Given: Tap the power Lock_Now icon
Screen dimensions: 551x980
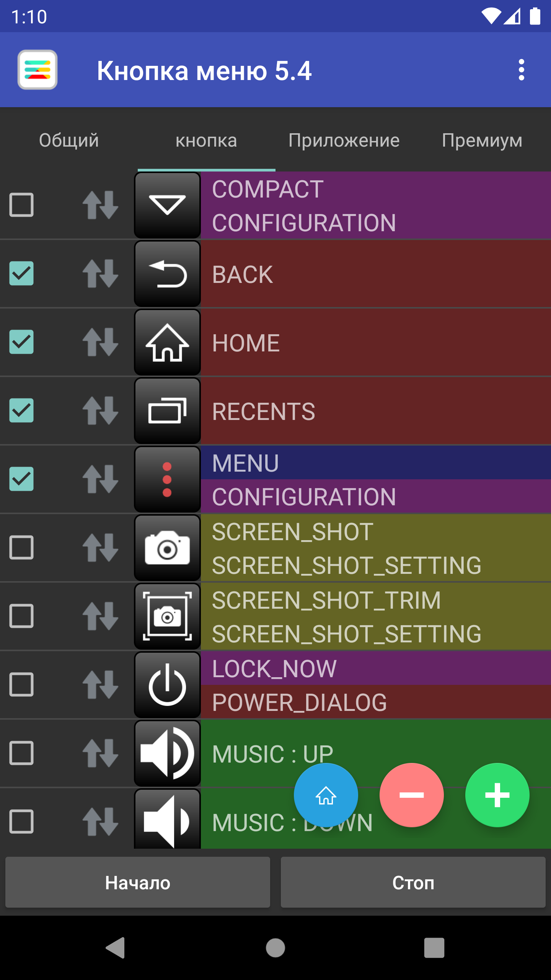Looking at the screenshot, I should (167, 685).
